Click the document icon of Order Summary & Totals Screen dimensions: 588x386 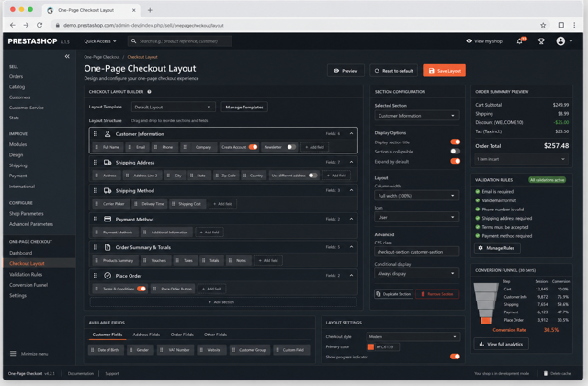coord(107,247)
